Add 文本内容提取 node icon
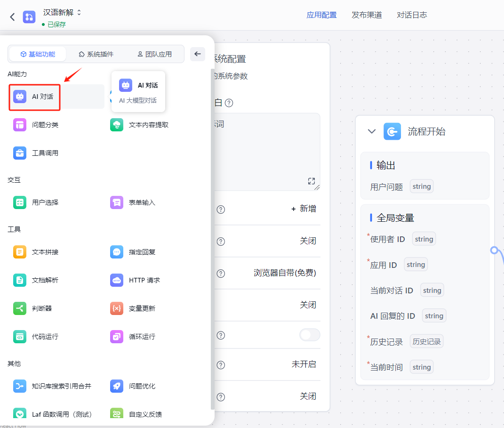This screenshot has height=428, width=504. pyautogui.click(x=117, y=125)
